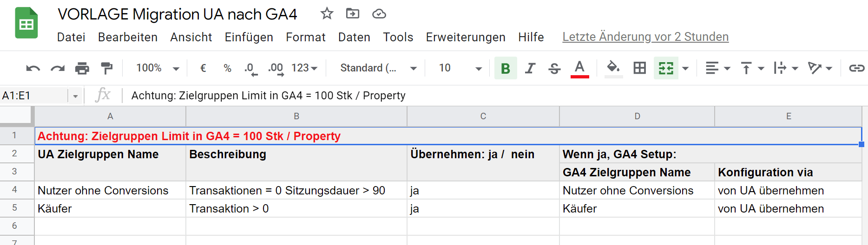Open the Standard font dropdown

click(x=378, y=68)
